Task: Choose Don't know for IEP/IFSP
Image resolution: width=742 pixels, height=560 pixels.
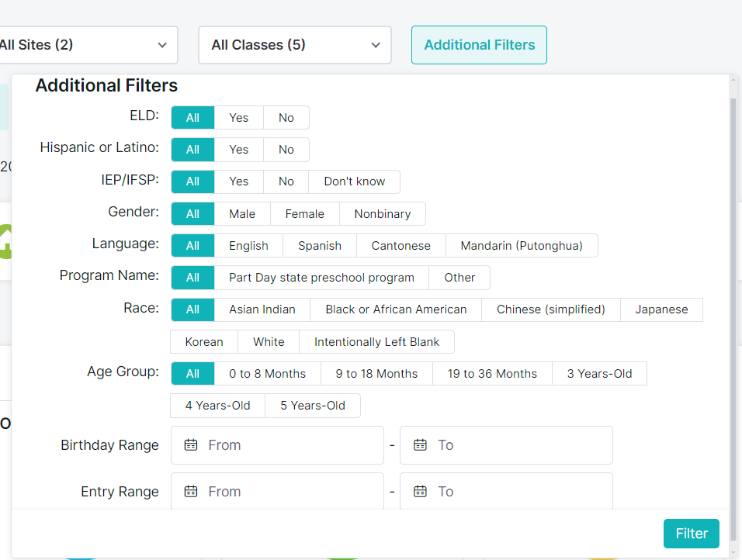Action: pyautogui.click(x=354, y=181)
